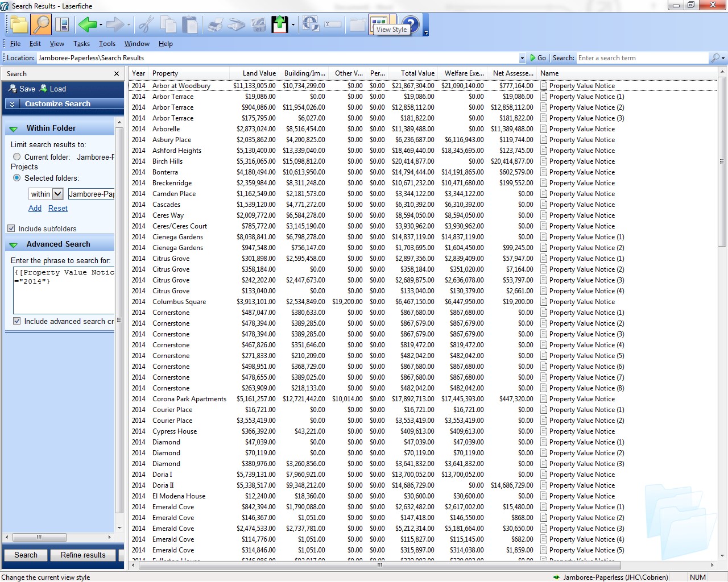Screen dimensions: 728x582
Task: Open the Tasks menu
Action: click(81, 44)
